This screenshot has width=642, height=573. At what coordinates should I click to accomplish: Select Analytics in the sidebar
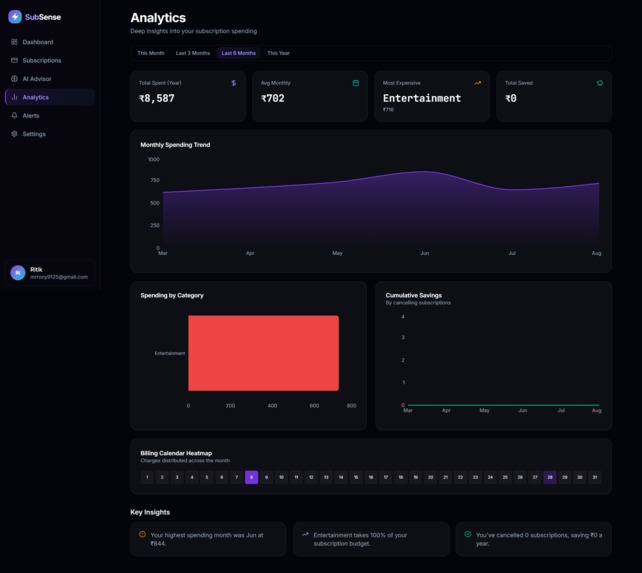tap(50, 97)
